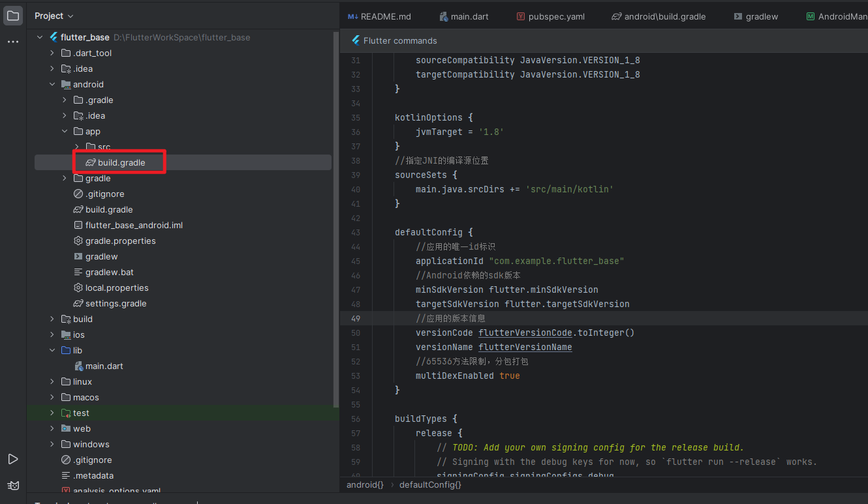Click the macos folder icon

[x=66, y=397]
